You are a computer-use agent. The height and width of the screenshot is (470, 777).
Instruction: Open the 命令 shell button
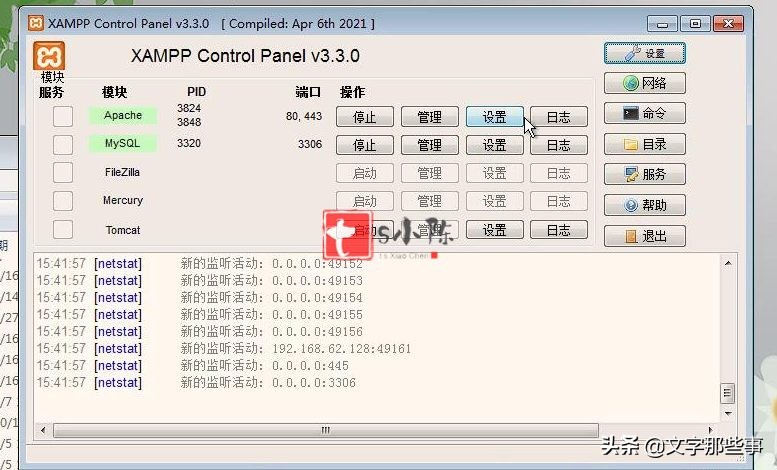pyautogui.click(x=645, y=113)
